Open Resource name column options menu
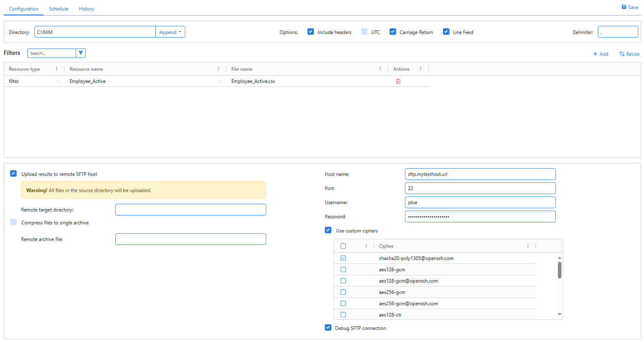 tap(218, 69)
